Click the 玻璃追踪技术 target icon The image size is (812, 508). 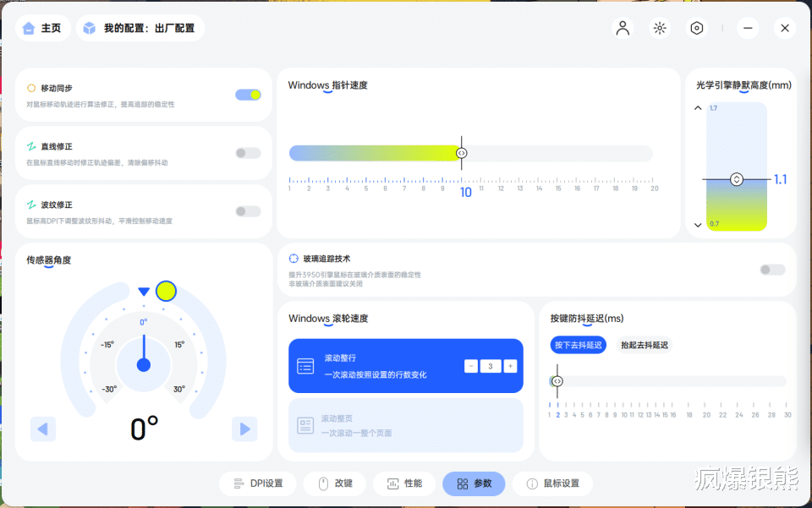pyautogui.click(x=294, y=259)
